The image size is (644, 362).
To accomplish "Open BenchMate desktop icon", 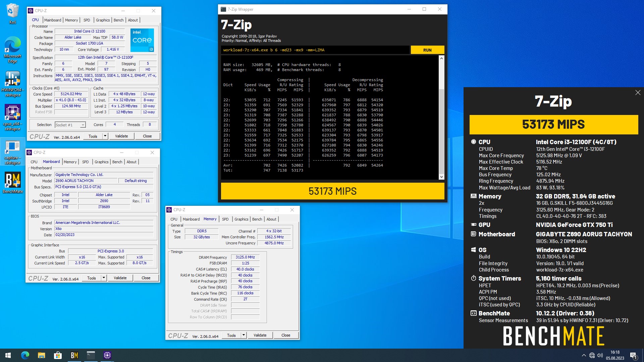I will (x=13, y=183).
